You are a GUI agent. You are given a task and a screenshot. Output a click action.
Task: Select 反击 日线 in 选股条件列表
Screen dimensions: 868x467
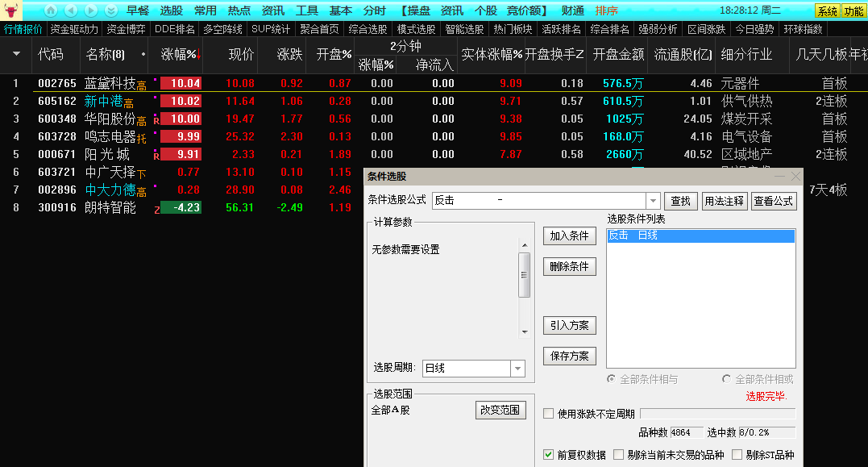(701, 236)
